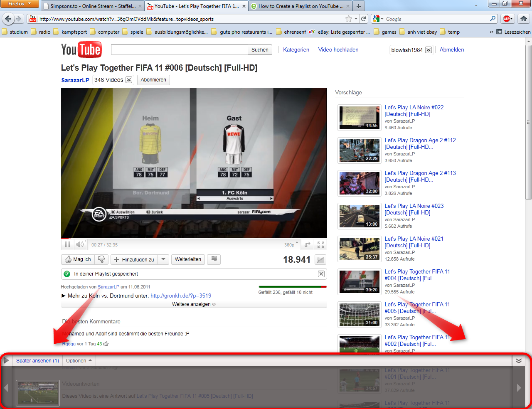532x409 pixels.
Task: Click the Video hochladen link
Action: click(338, 49)
